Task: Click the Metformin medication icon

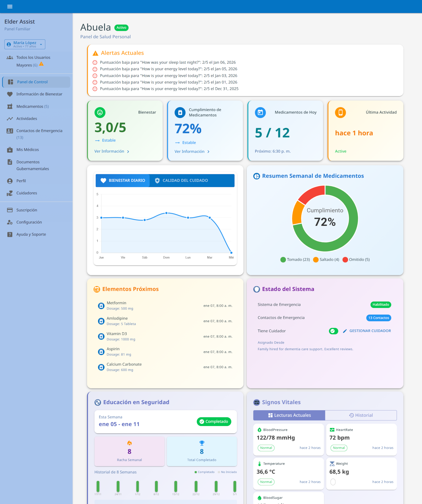Action: (101, 306)
